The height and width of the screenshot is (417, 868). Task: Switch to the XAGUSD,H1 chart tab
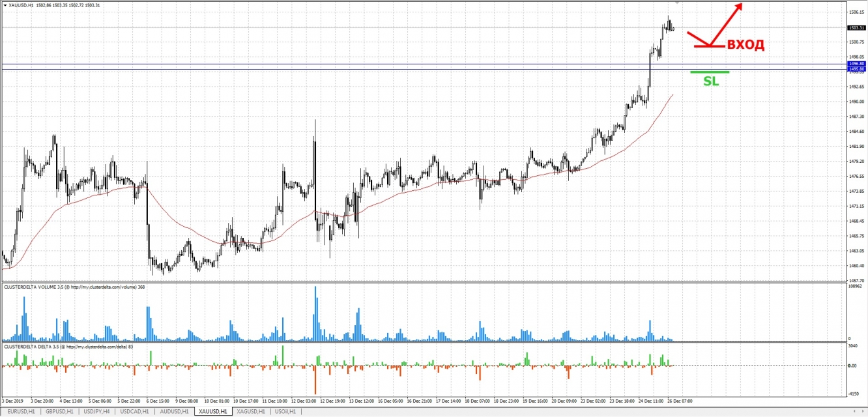[251, 412]
